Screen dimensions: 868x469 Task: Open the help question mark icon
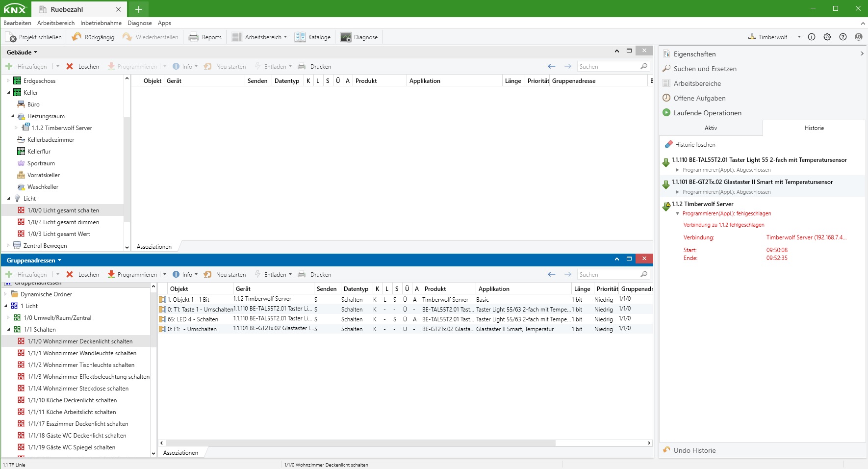(843, 37)
